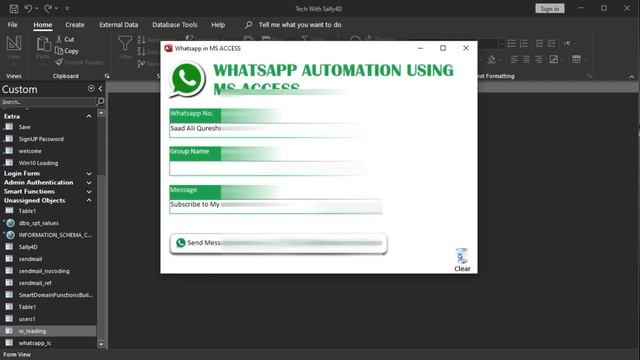The width and height of the screenshot is (640, 360).
Task: Select the Format Painter tool
Action: (x=79, y=62)
